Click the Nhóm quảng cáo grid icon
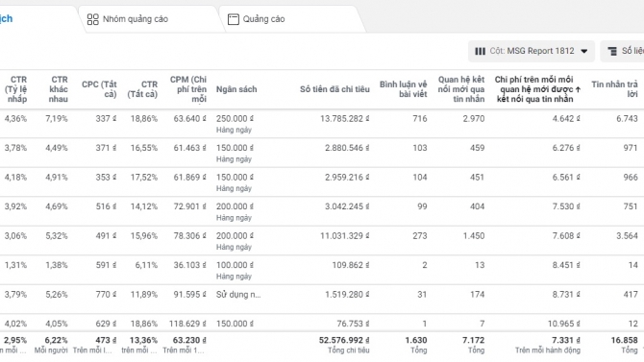 click(x=93, y=19)
